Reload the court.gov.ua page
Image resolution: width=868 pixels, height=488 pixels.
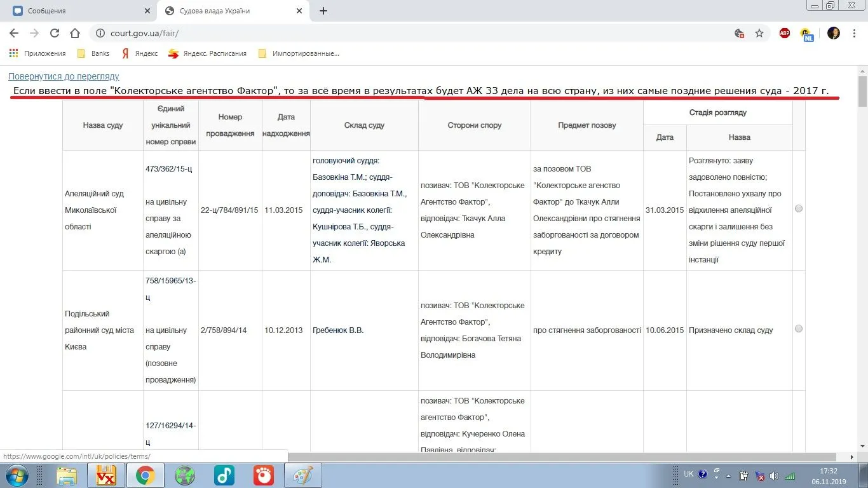click(55, 33)
